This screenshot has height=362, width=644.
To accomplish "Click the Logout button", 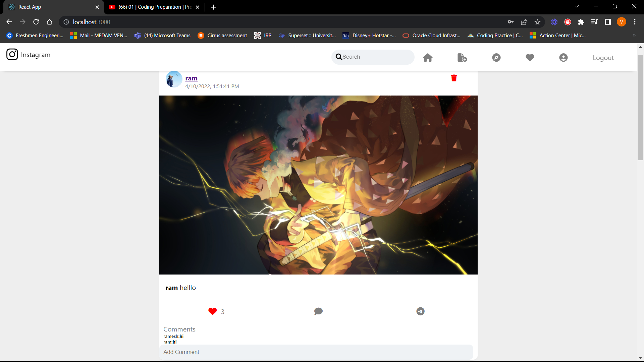I will pyautogui.click(x=603, y=57).
